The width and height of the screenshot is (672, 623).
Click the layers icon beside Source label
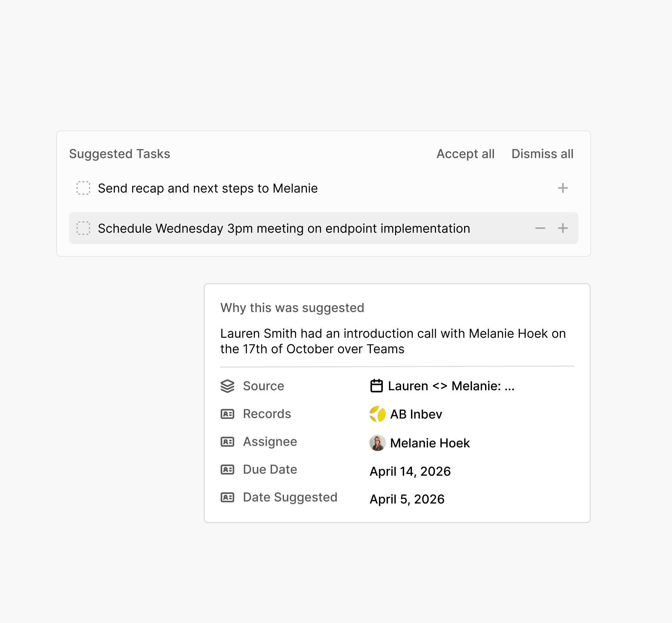click(x=227, y=386)
